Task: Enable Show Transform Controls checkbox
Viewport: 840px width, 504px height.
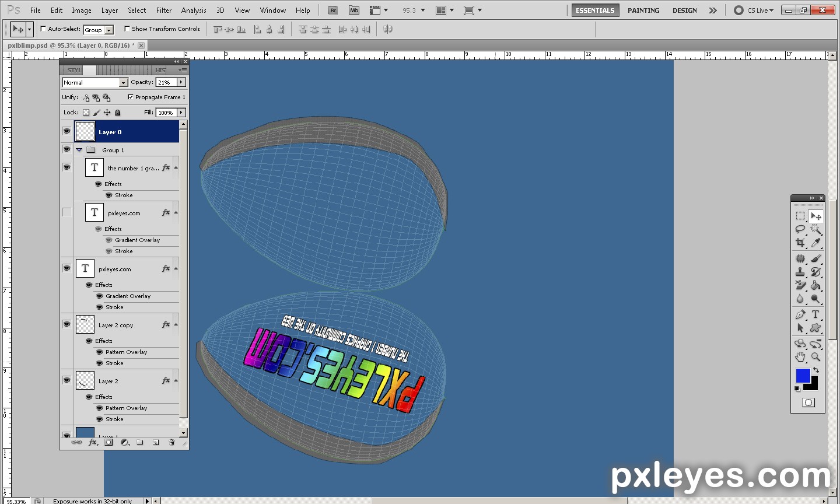Action: point(127,29)
